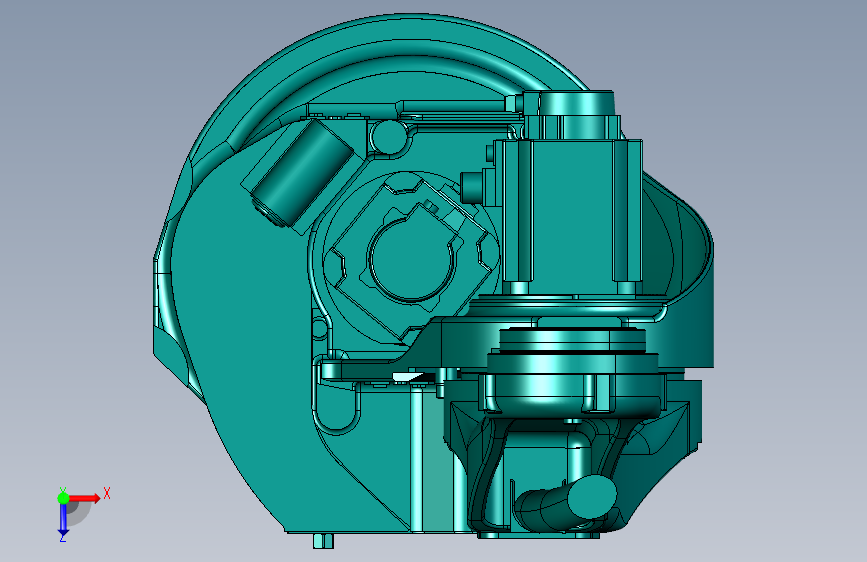Select the tilted cylinder part at upper left
Screen dimensions: 867x562
tap(302, 173)
